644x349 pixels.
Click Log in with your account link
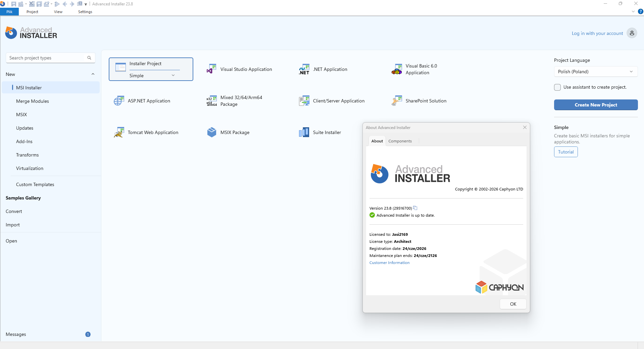(x=597, y=33)
